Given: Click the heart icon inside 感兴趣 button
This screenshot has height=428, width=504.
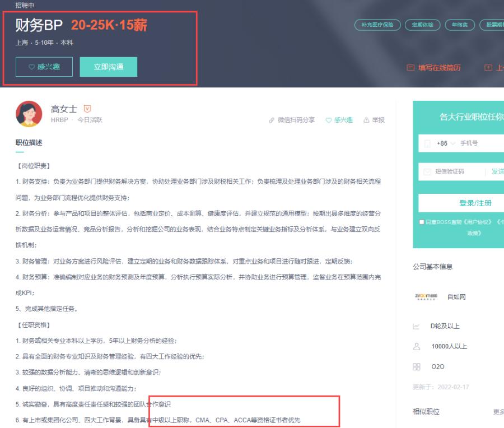Looking at the screenshot, I should click(32, 67).
